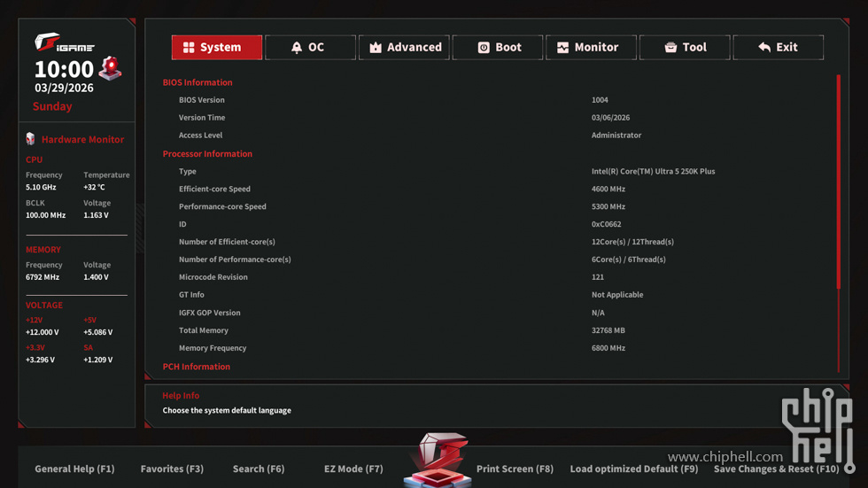The image size is (868, 488).
Task: Select the GT Info row
Action: pos(492,295)
